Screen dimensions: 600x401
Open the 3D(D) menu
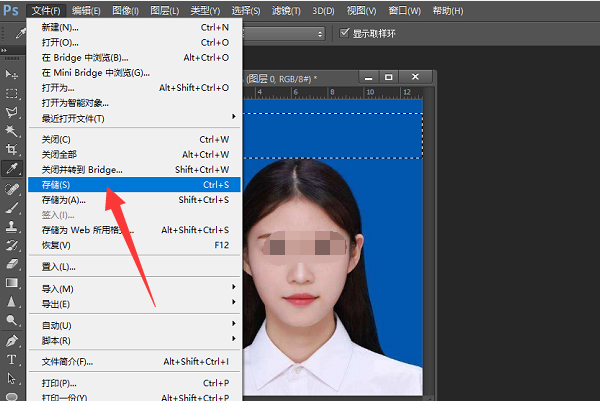[323, 11]
